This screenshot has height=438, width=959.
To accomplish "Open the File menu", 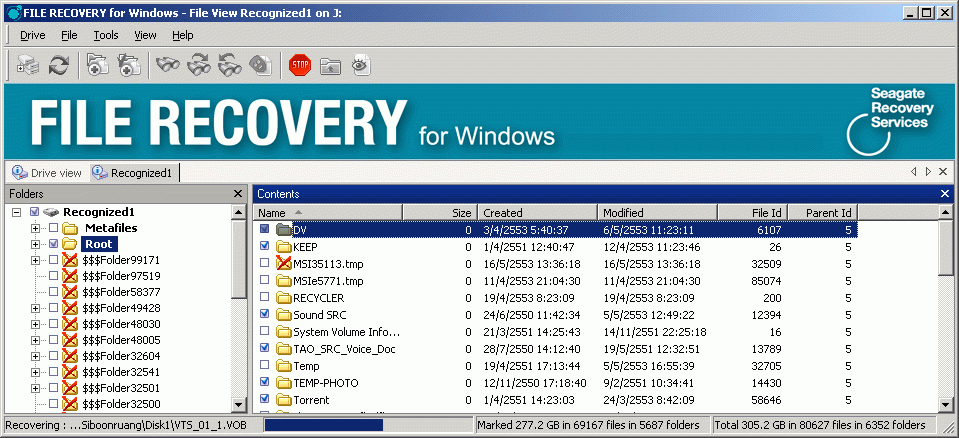I will 69,35.
